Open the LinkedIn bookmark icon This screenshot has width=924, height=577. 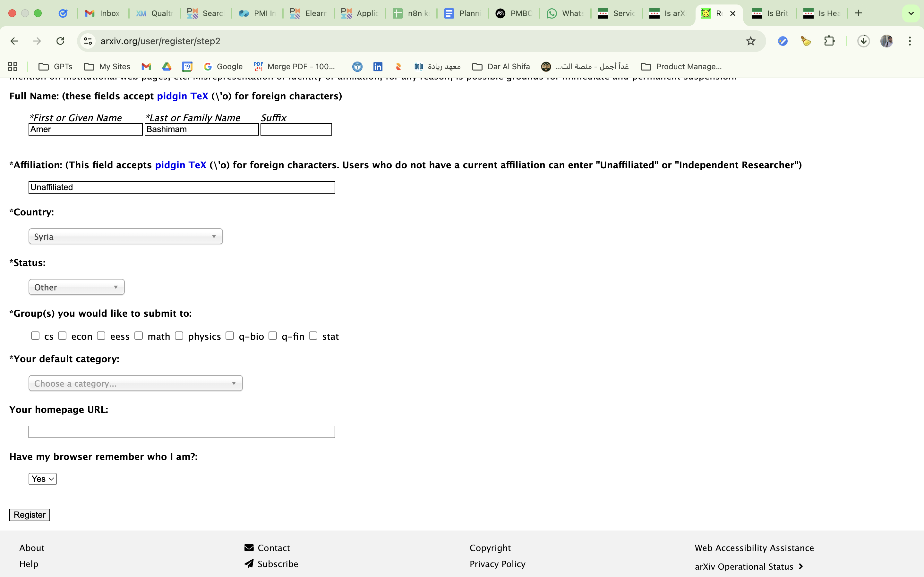point(378,66)
